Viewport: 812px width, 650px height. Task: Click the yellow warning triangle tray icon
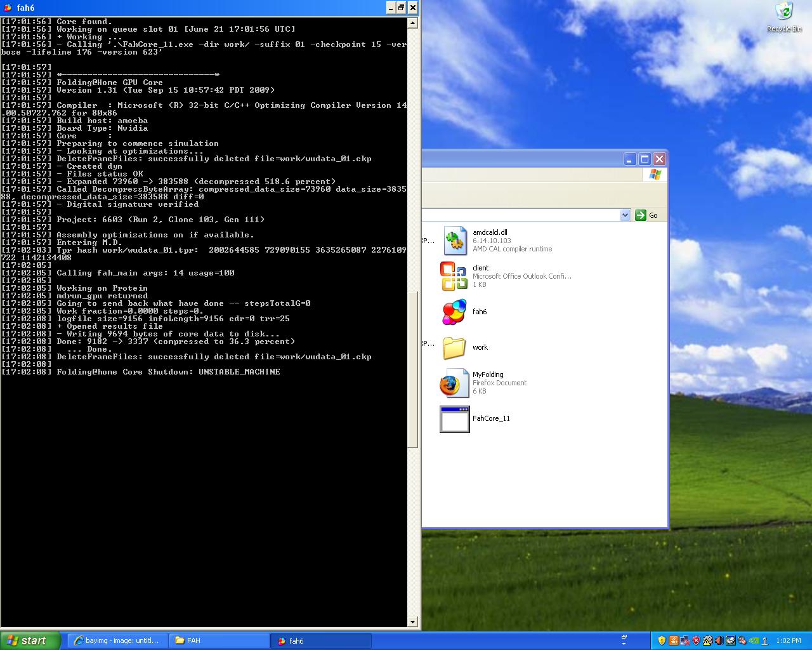[708, 640]
